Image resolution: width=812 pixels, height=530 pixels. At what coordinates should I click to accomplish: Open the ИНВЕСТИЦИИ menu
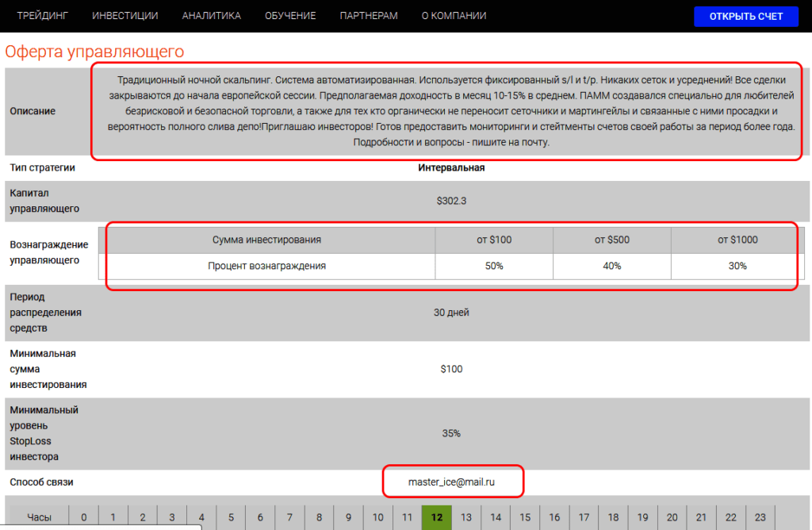pos(127,15)
